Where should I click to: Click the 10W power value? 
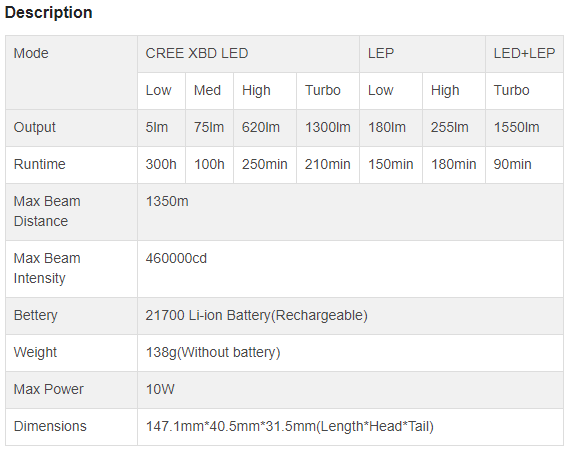point(160,389)
